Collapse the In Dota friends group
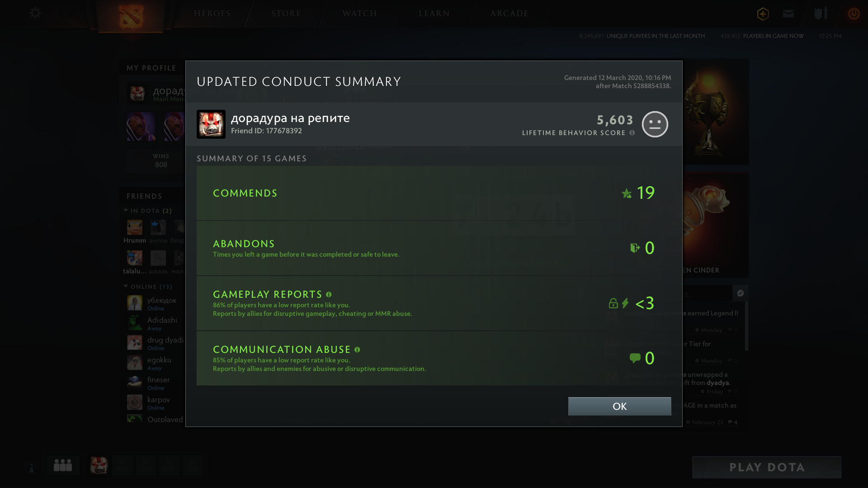This screenshot has width=868, height=488. [x=126, y=211]
